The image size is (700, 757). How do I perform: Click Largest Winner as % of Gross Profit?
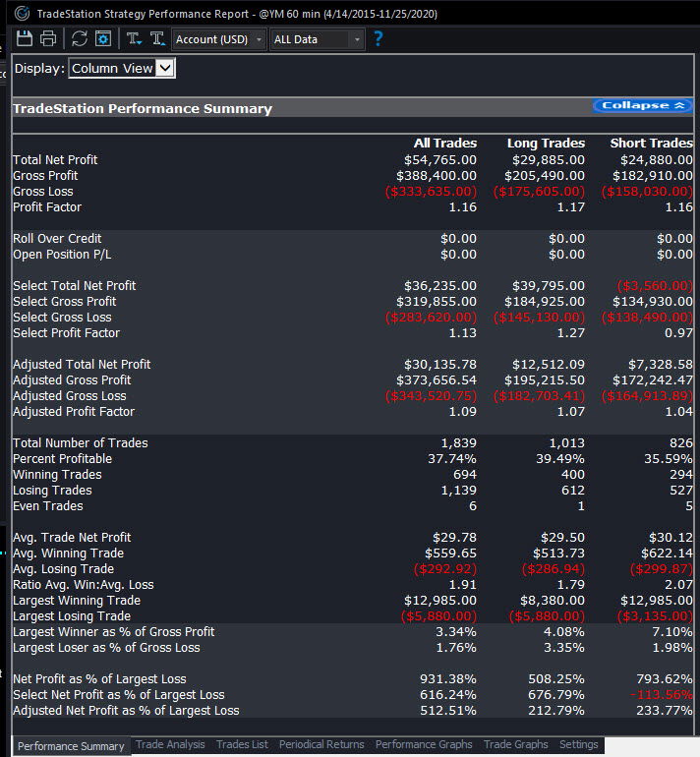point(113,632)
